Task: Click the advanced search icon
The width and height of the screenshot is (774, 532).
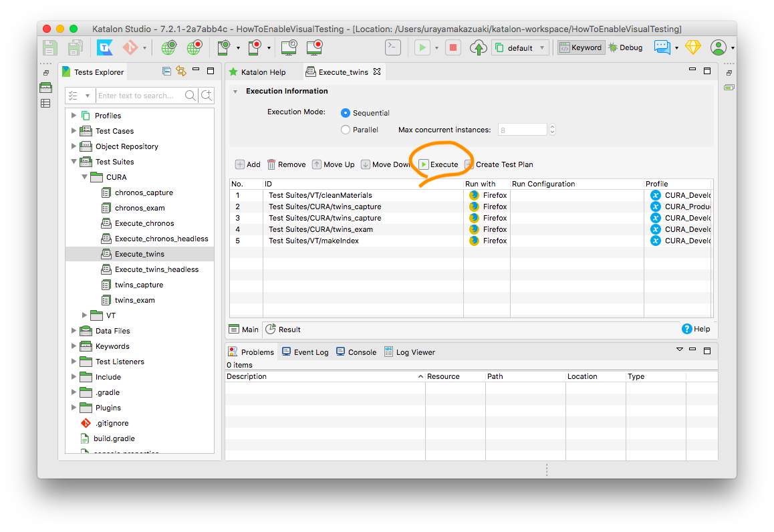Action: [207, 95]
